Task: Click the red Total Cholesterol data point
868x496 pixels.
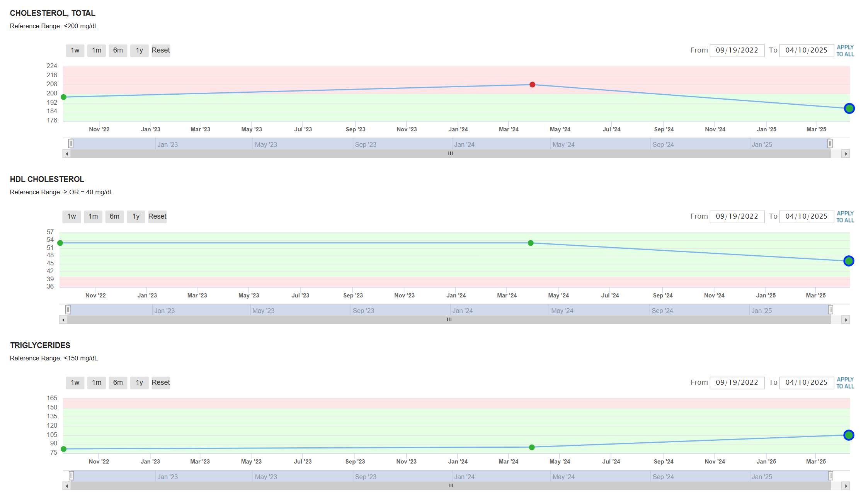Action: [532, 85]
